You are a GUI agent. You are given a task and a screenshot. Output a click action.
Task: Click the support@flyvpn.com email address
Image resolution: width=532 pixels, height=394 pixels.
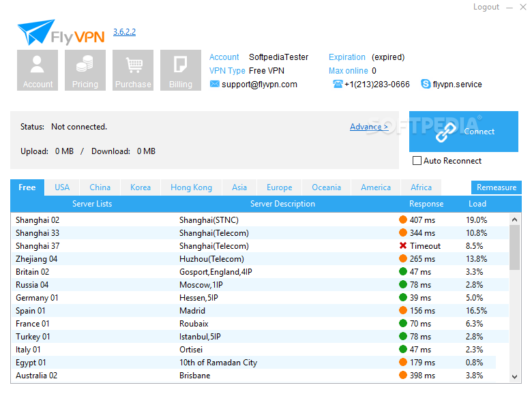click(259, 84)
